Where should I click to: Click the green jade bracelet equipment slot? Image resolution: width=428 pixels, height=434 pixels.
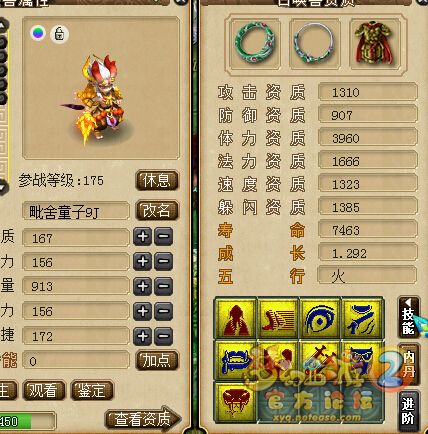point(255,43)
